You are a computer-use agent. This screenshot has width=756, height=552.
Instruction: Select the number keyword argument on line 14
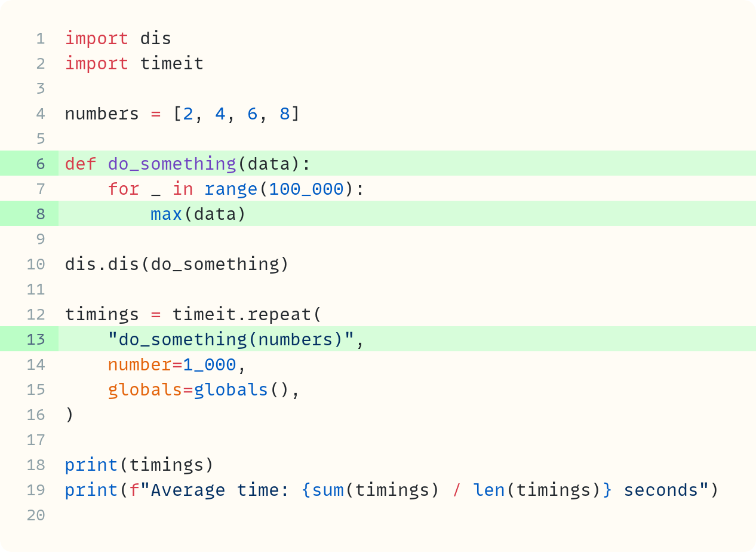(140, 364)
